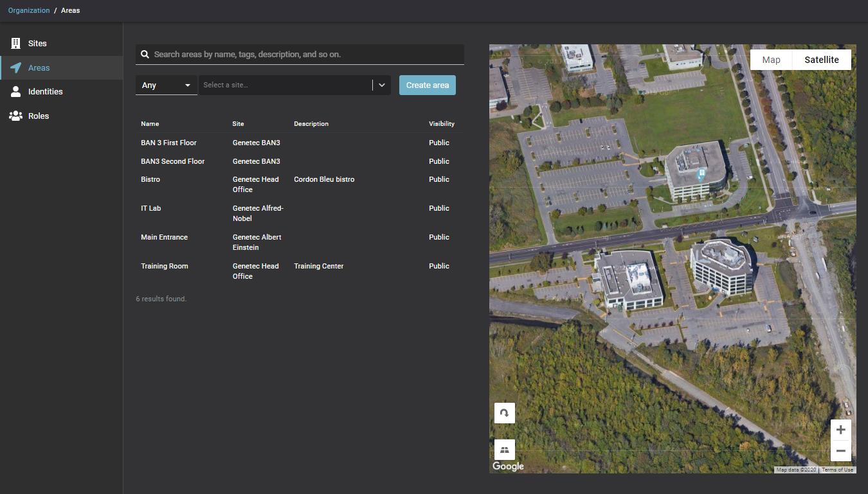Click the Create area button

tap(427, 85)
